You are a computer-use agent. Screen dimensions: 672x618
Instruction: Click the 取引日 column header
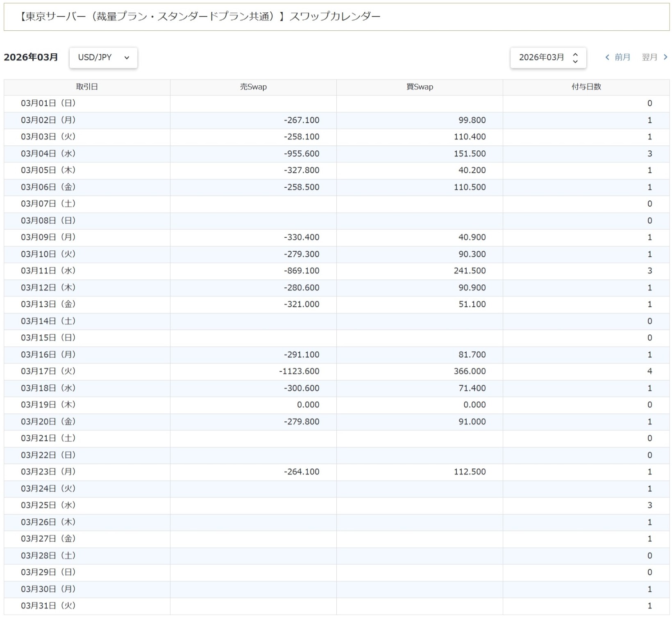87,87
